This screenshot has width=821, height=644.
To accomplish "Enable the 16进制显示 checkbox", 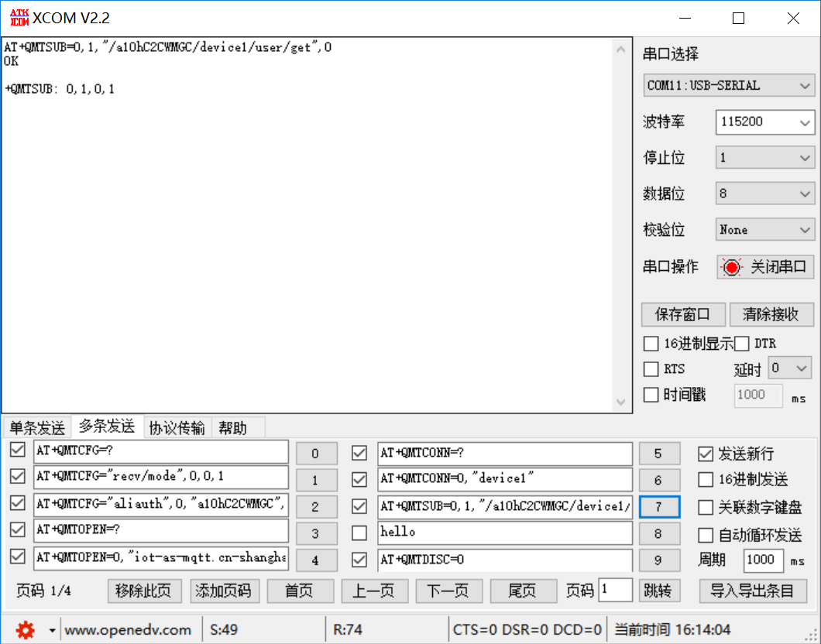I will [651, 343].
